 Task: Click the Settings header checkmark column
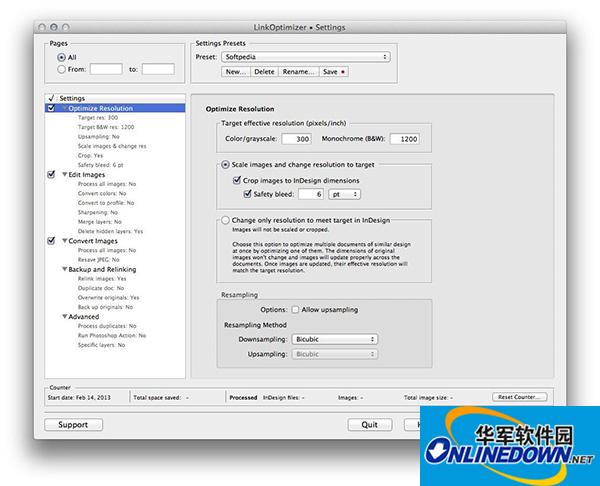[x=51, y=98]
